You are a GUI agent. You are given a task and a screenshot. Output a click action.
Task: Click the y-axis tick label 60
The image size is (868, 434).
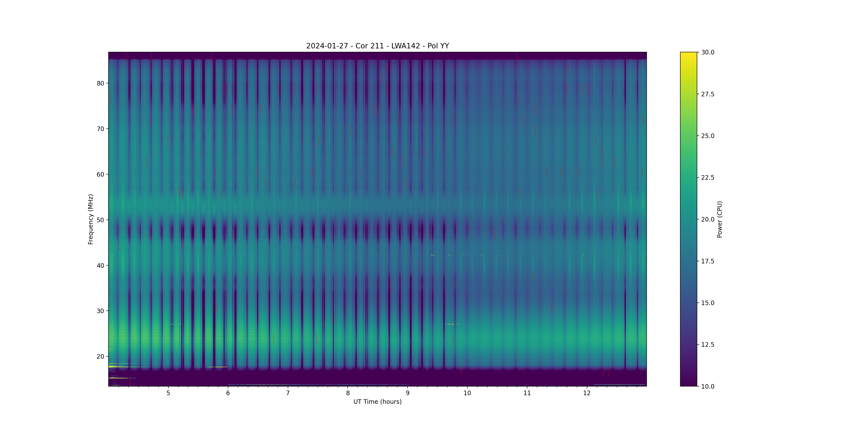[x=100, y=174]
